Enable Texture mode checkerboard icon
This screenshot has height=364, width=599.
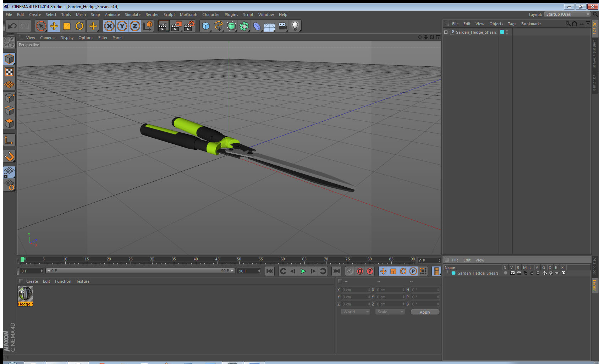point(9,72)
